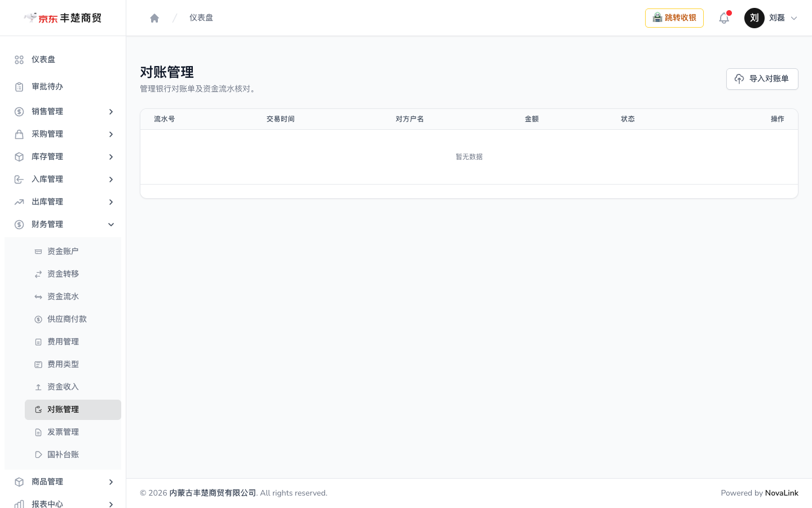
Task: Click the 入库管理 icon
Action: point(19,179)
